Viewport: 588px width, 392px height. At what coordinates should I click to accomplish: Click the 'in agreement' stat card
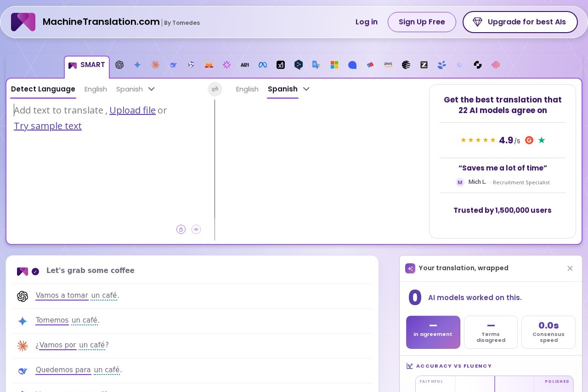tap(433, 332)
